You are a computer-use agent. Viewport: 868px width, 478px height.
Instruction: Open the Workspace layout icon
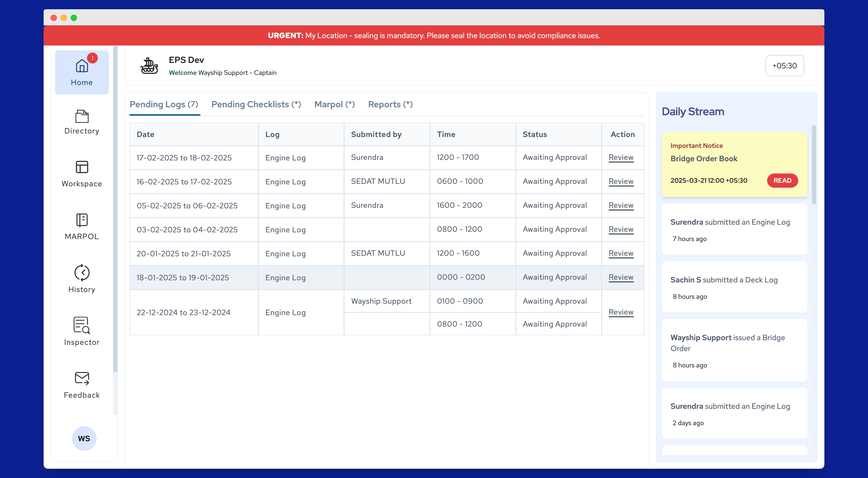point(82,167)
